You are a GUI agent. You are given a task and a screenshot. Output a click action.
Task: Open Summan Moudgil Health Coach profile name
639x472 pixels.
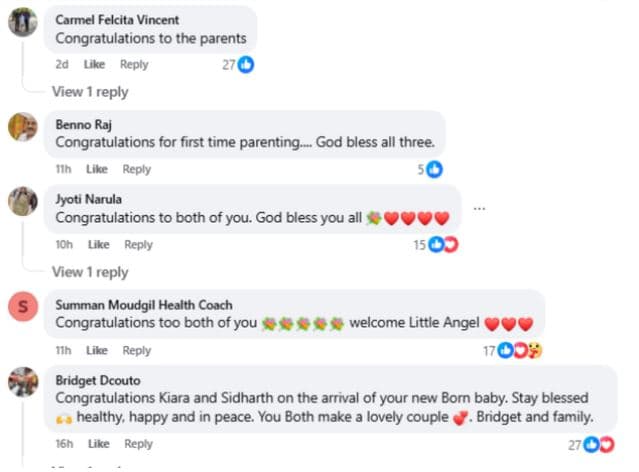tap(143, 304)
